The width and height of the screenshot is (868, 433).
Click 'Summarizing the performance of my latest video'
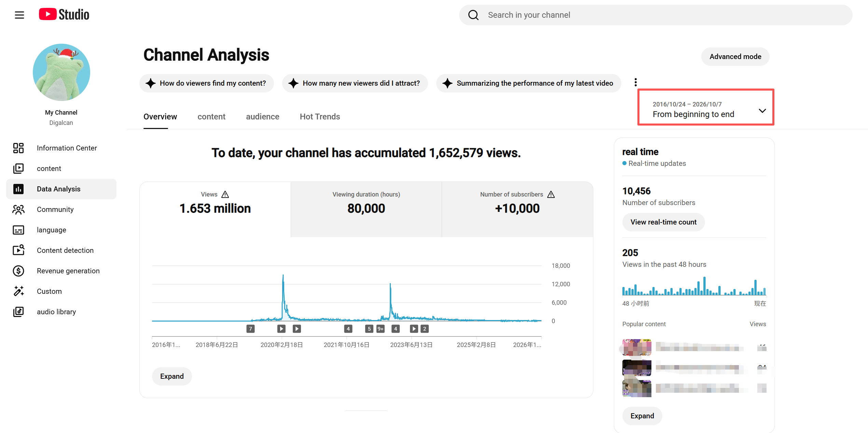[528, 83]
